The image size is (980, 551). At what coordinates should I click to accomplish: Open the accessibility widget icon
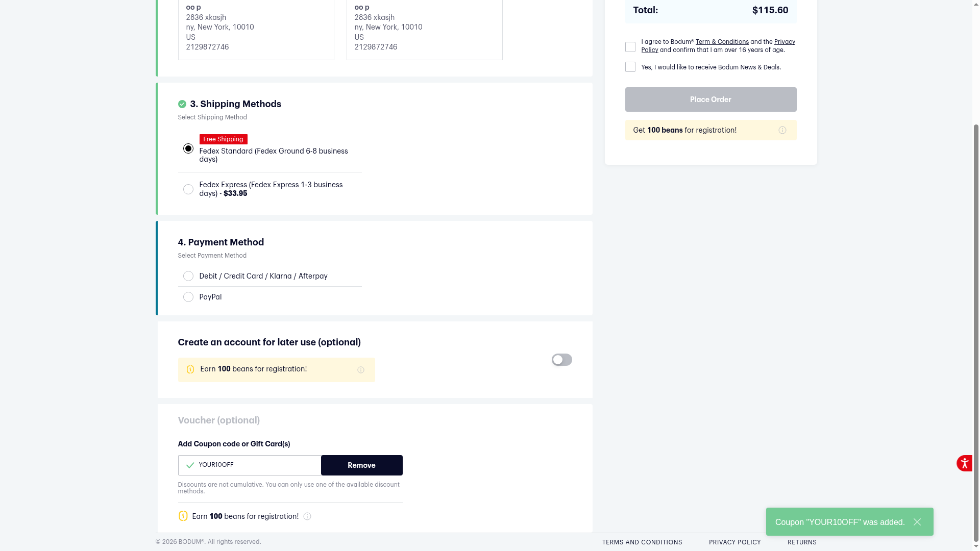(964, 463)
